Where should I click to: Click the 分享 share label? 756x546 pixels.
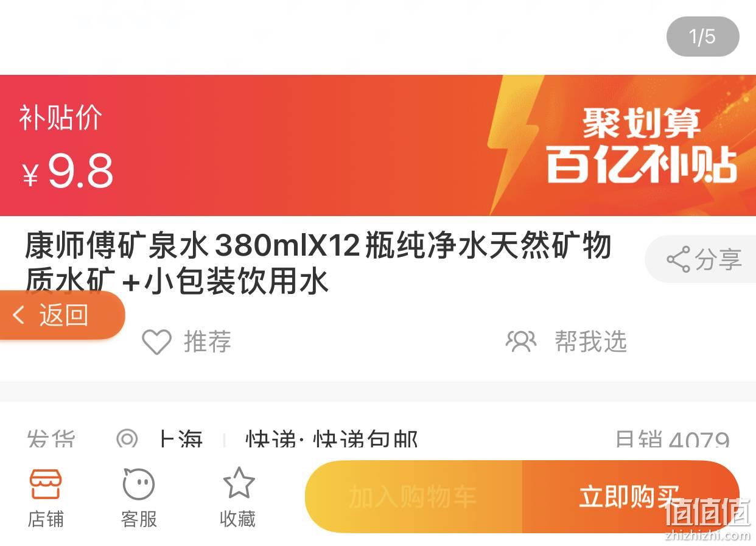tap(718, 260)
